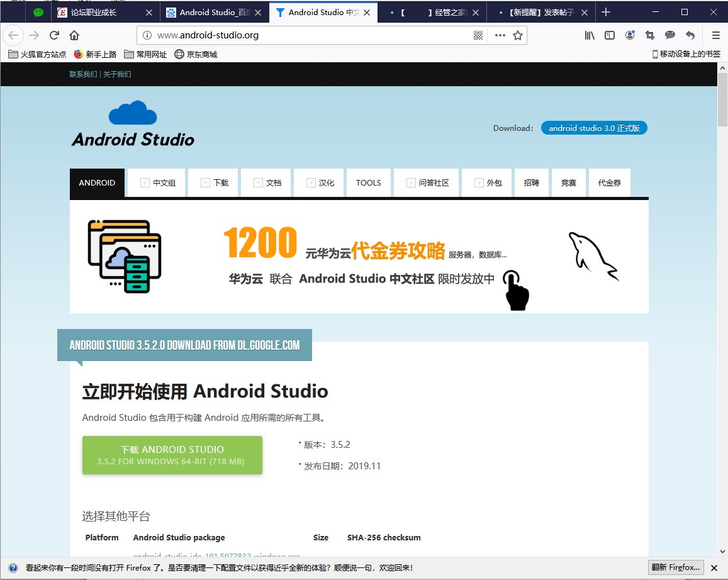The height and width of the screenshot is (580, 728).
Task: Open the 代金券 navigation item
Action: tap(610, 183)
